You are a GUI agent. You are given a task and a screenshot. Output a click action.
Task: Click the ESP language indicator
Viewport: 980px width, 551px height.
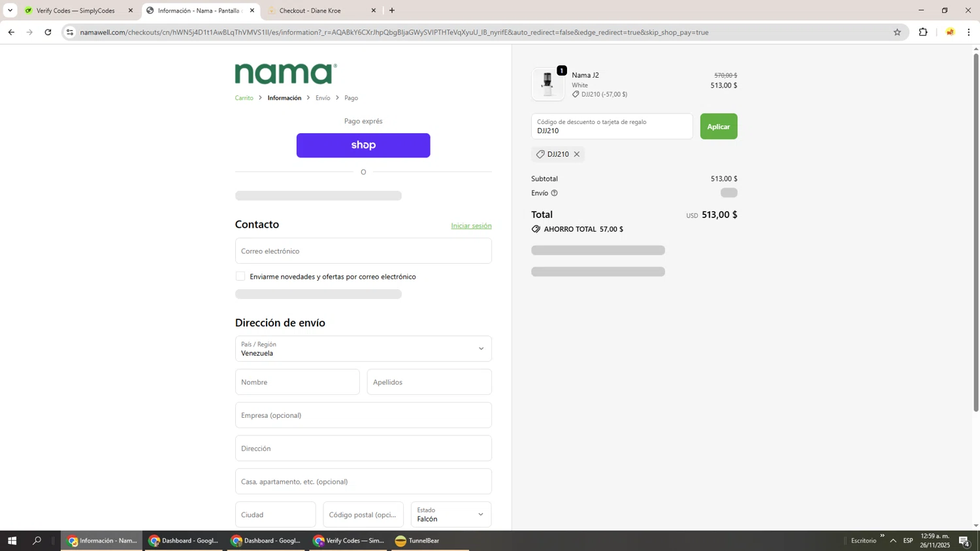coord(908,541)
